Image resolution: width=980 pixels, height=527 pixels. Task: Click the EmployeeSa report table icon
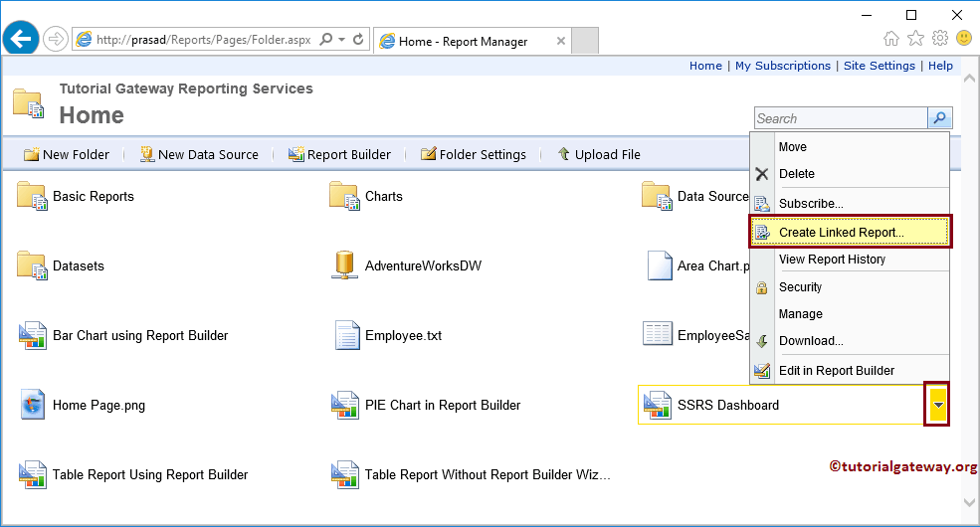pyautogui.click(x=658, y=334)
